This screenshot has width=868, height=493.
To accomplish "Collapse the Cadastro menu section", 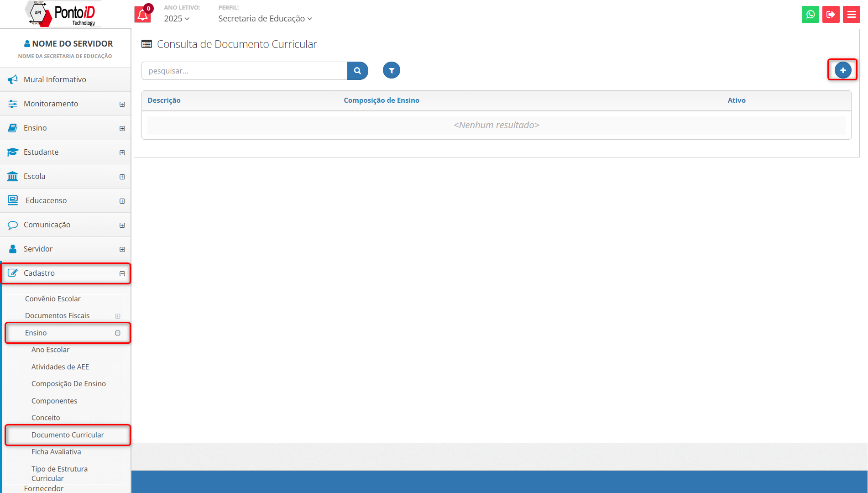I will point(122,273).
